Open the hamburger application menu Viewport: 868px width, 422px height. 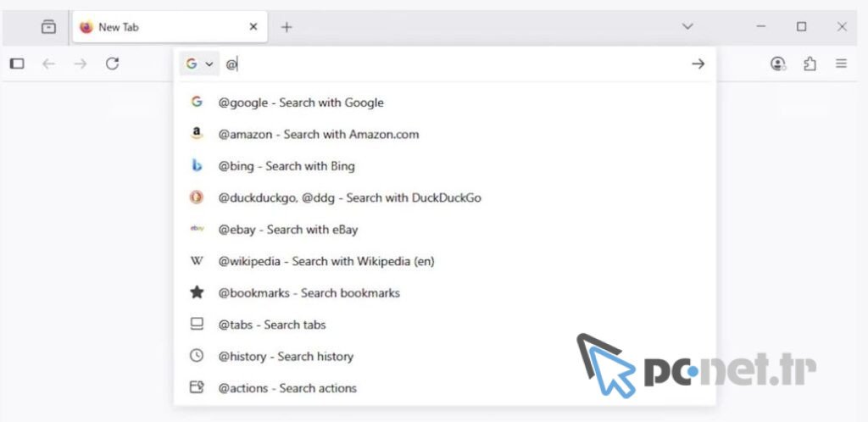point(842,64)
